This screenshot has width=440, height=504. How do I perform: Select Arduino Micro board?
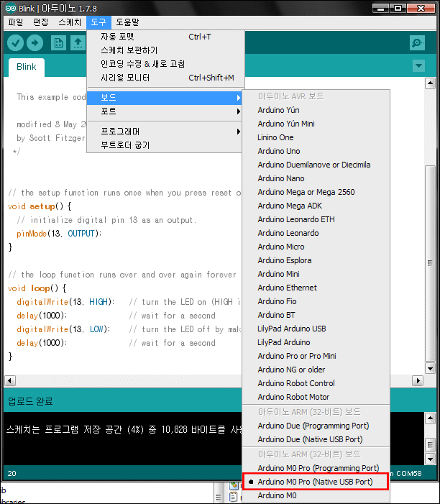click(316, 247)
